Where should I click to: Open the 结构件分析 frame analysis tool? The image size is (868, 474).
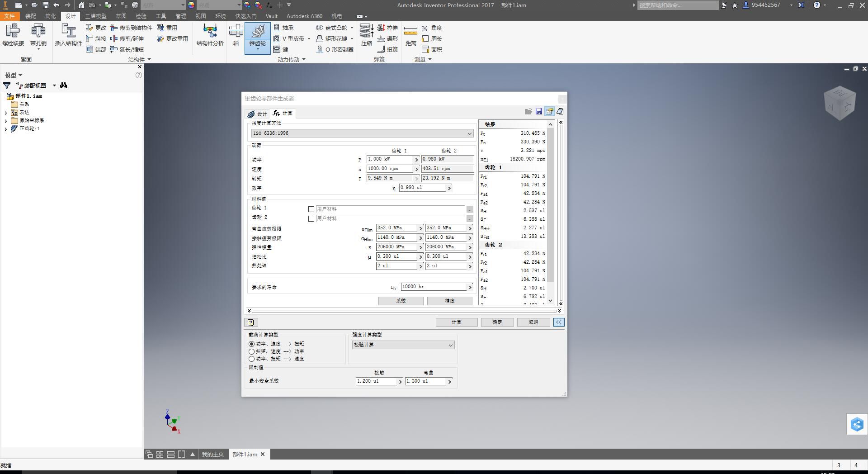tap(210, 35)
